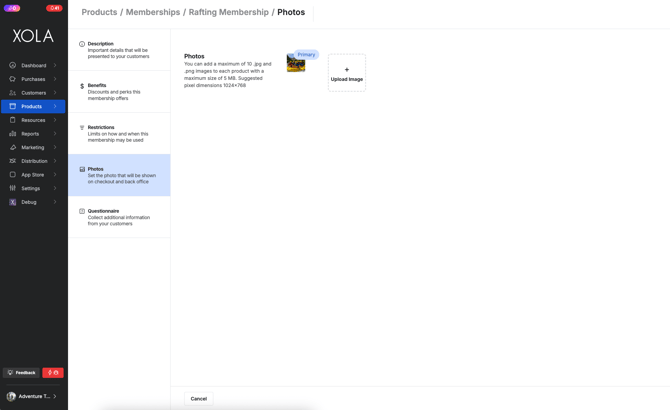670x410 pixels.
Task: Expand the Marketing menu chevron
Action: [x=55, y=147]
